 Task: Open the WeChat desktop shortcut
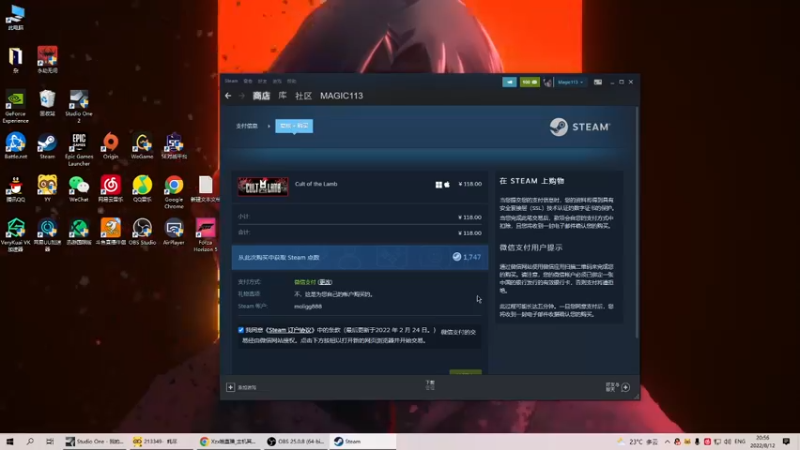pyautogui.click(x=79, y=189)
